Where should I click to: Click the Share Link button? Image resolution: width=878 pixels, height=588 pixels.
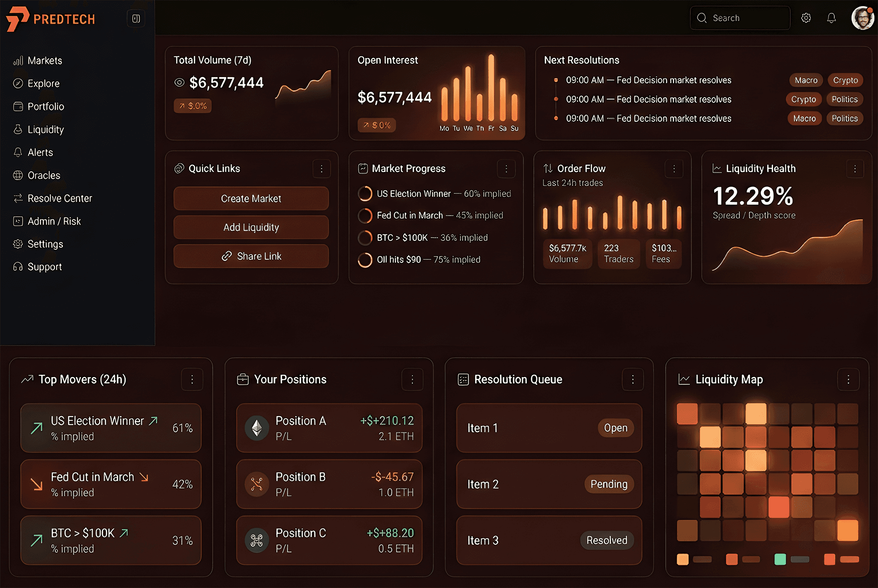click(251, 256)
